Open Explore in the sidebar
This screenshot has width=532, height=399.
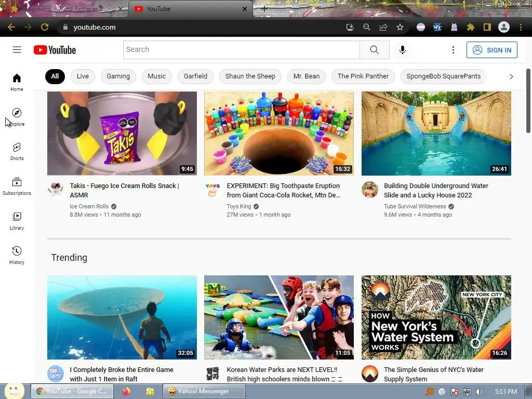pyautogui.click(x=17, y=117)
